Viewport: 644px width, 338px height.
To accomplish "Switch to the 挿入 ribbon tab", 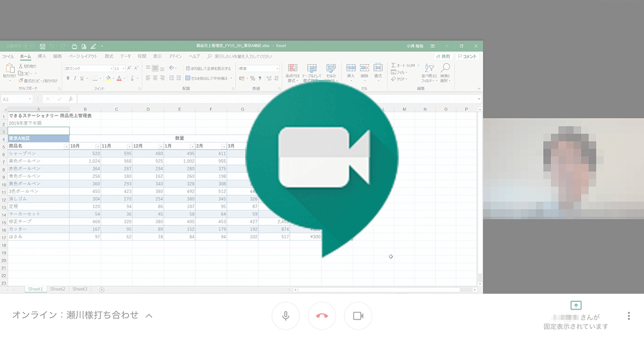I will (x=42, y=56).
